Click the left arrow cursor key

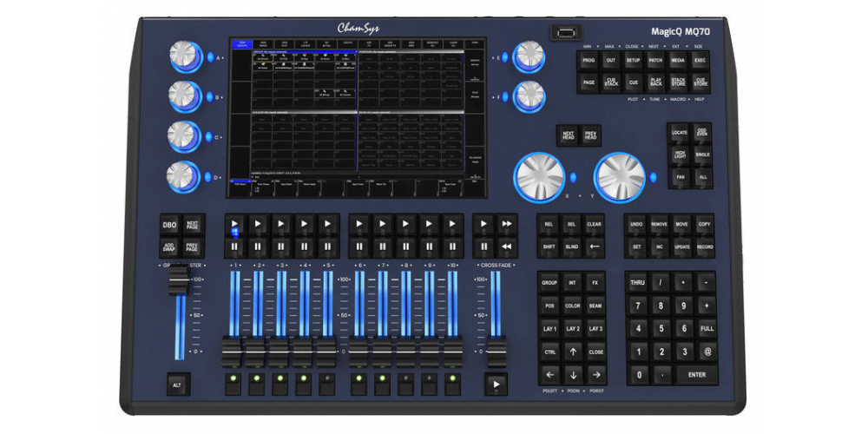point(549,375)
